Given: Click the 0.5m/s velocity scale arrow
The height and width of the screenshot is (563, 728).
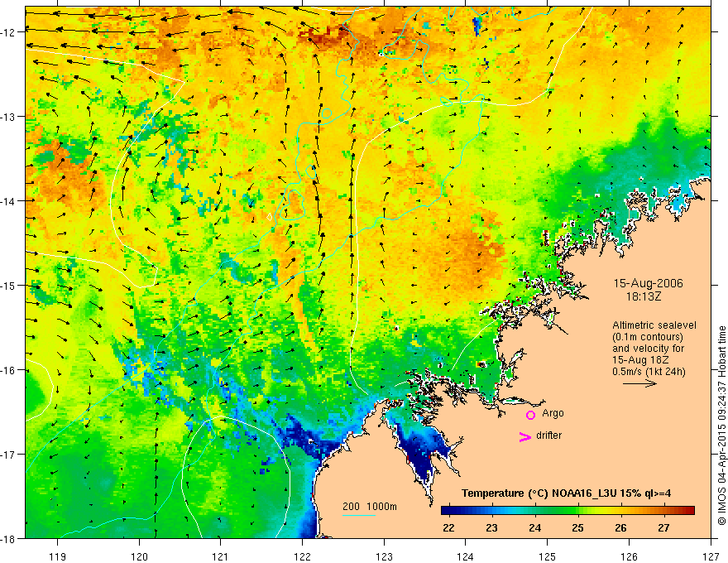Looking at the screenshot, I should (639, 383).
